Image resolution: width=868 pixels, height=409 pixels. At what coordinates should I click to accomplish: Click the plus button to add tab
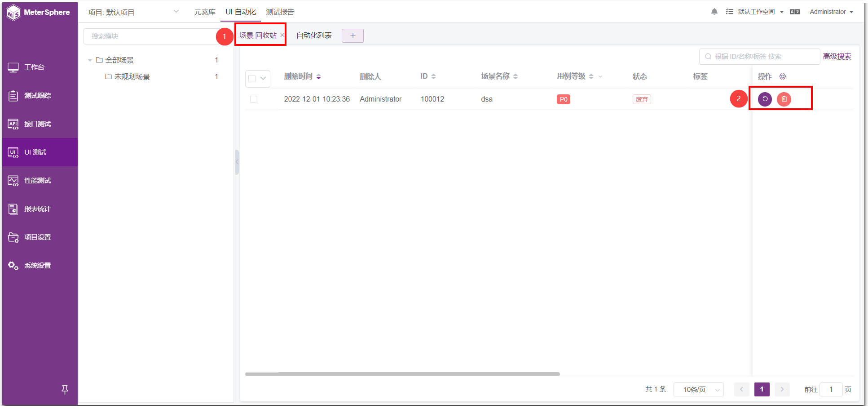(x=352, y=36)
